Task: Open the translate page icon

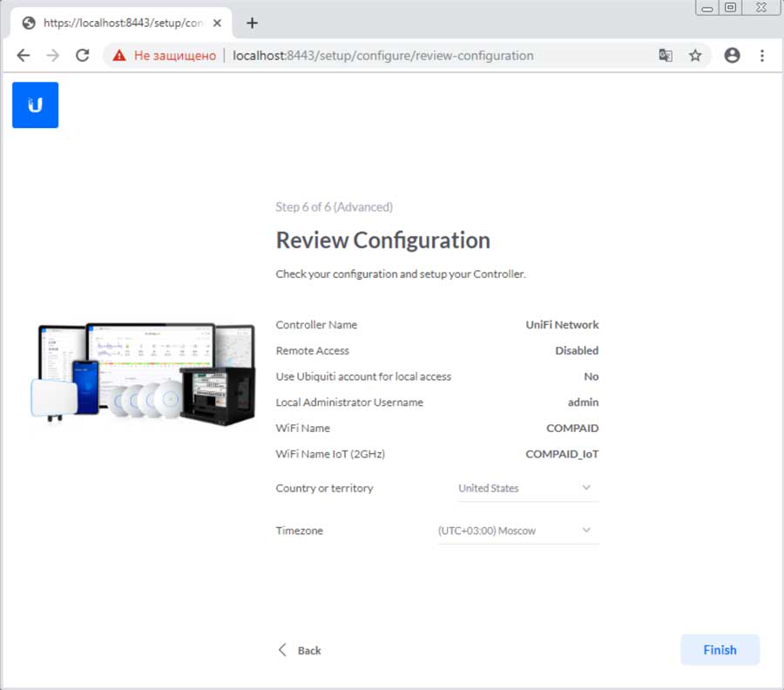Action: coord(665,55)
